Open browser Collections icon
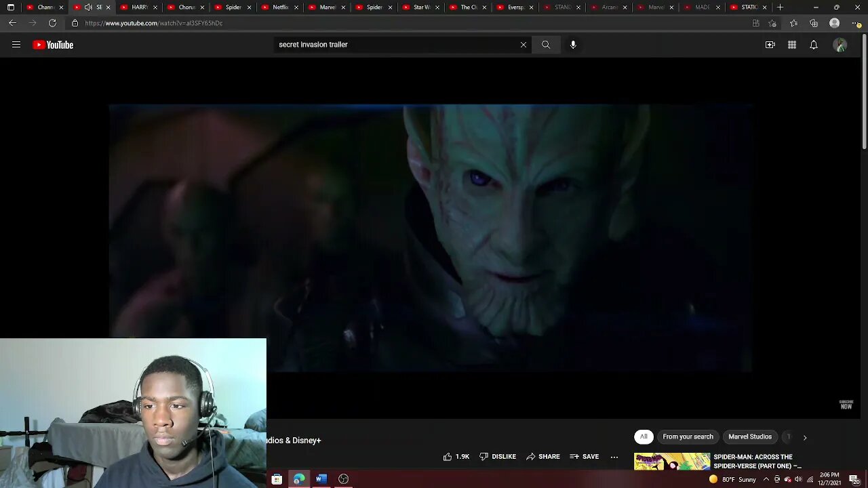 [x=814, y=23]
